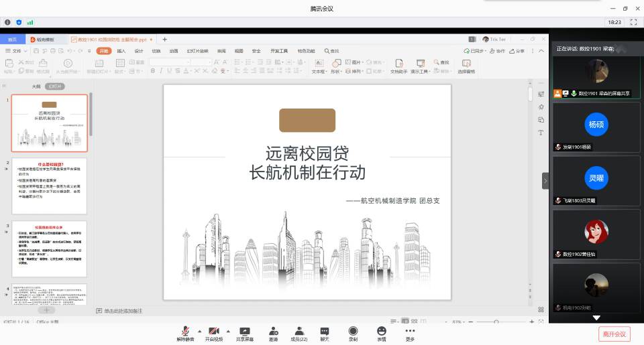This screenshot has height=345, width=644.
Task: Collapse the participant video sidebar arrow
Action: [x=545, y=181]
